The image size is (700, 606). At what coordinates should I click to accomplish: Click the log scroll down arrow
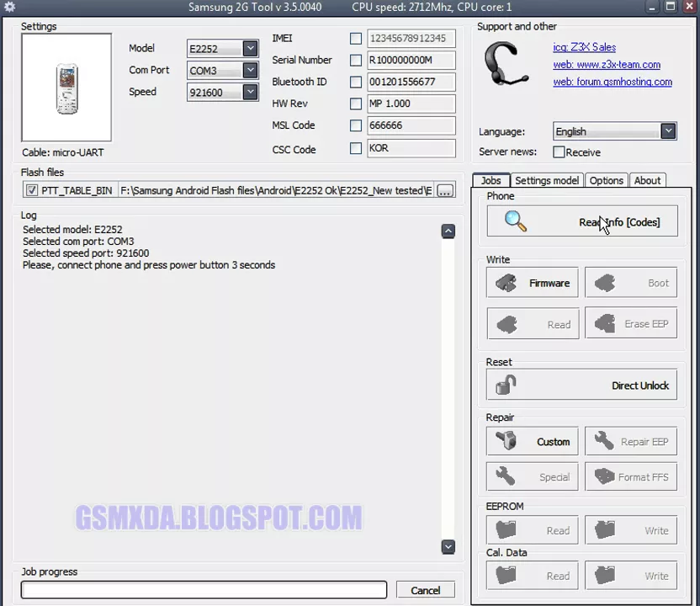pos(448,546)
